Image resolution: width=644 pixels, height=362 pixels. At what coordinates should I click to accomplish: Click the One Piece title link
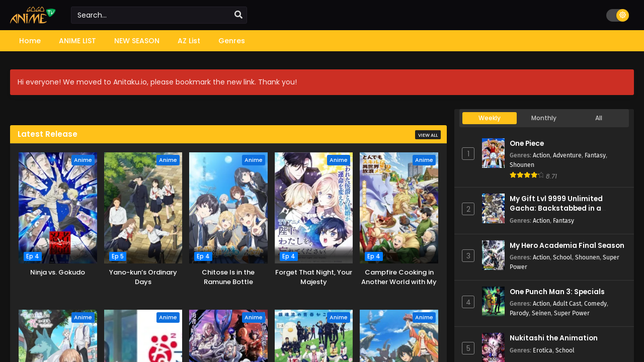[x=527, y=143]
